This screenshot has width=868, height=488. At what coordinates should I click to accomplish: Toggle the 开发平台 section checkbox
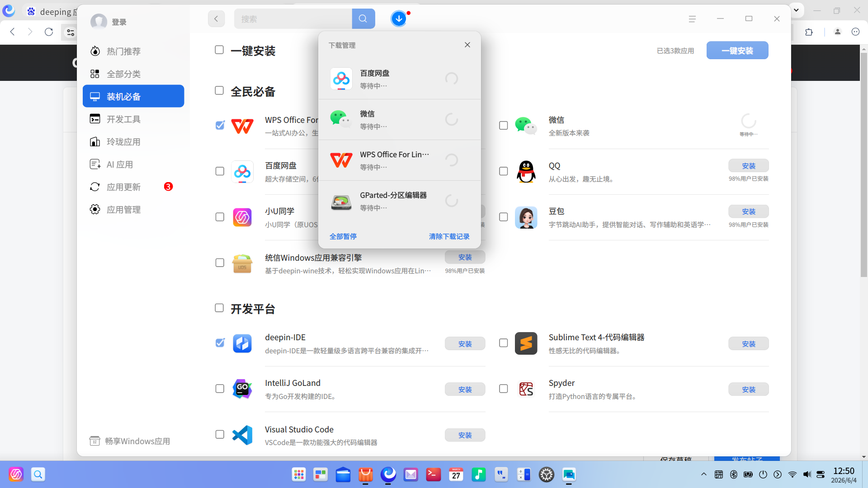(x=219, y=308)
